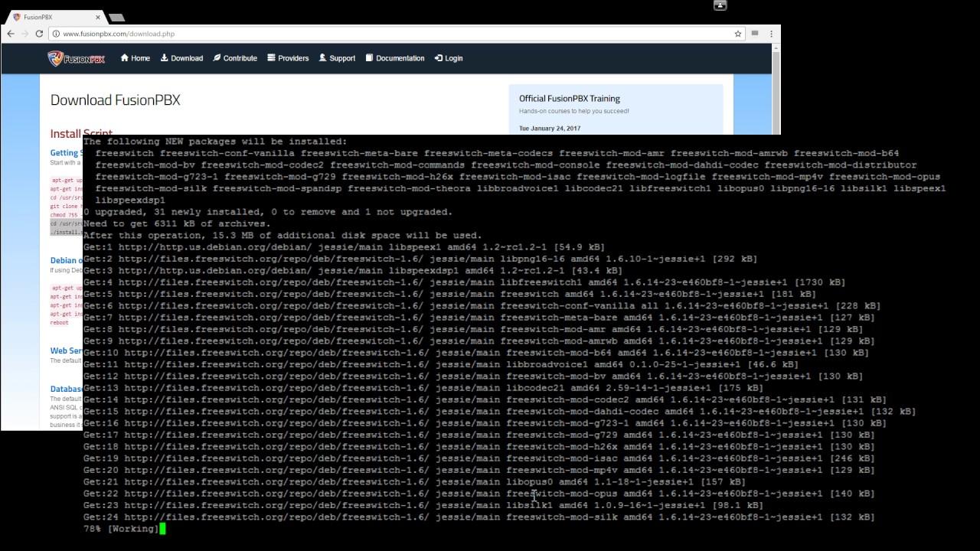The image size is (980, 551).
Task: Click the "Get:1" libspeex1 terminal line
Action: (x=344, y=247)
